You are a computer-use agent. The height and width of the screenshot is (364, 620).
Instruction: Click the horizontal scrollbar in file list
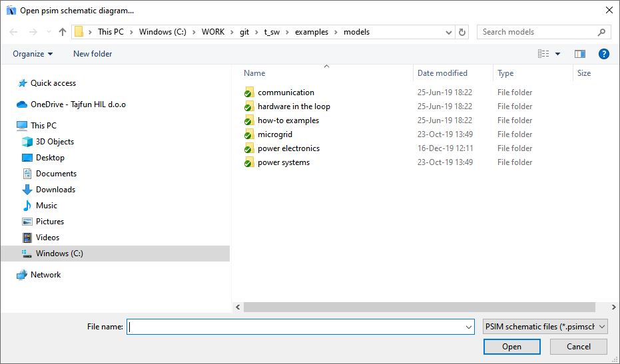coord(420,307)
